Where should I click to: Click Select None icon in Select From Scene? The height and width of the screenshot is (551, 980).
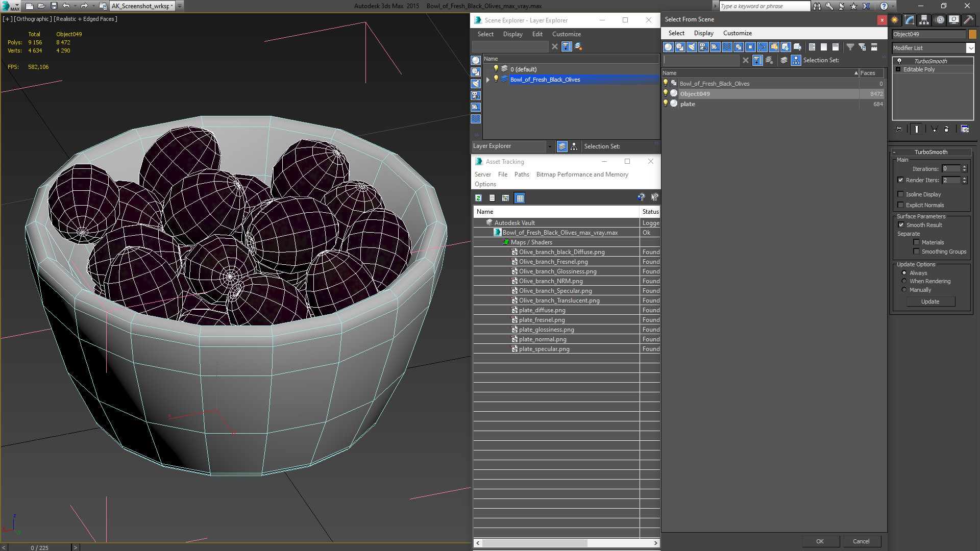(824, 47)
